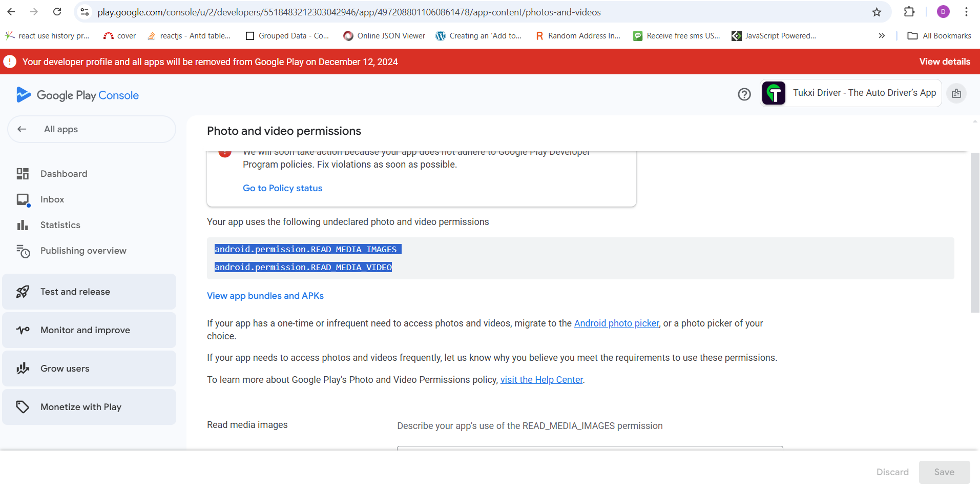Open Chrome three-dot menu

[966, 12]
